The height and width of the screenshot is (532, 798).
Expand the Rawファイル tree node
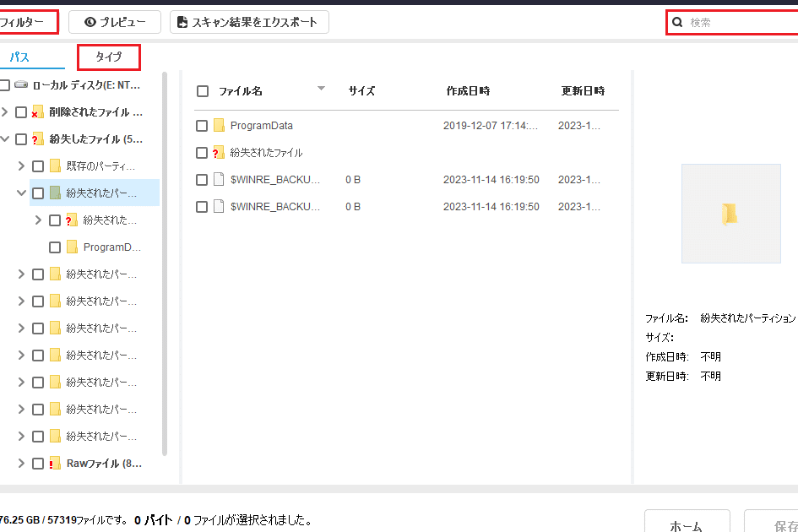22,464
